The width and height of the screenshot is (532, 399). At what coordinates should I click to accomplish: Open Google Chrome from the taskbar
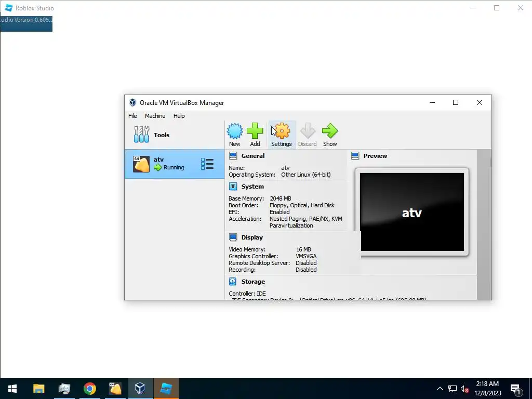point(89,389)
